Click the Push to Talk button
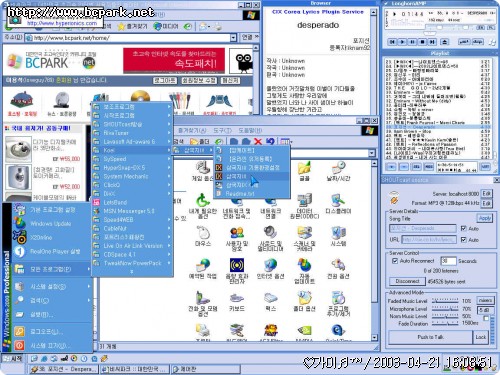 pyautogui.click(x=430, y=337)
